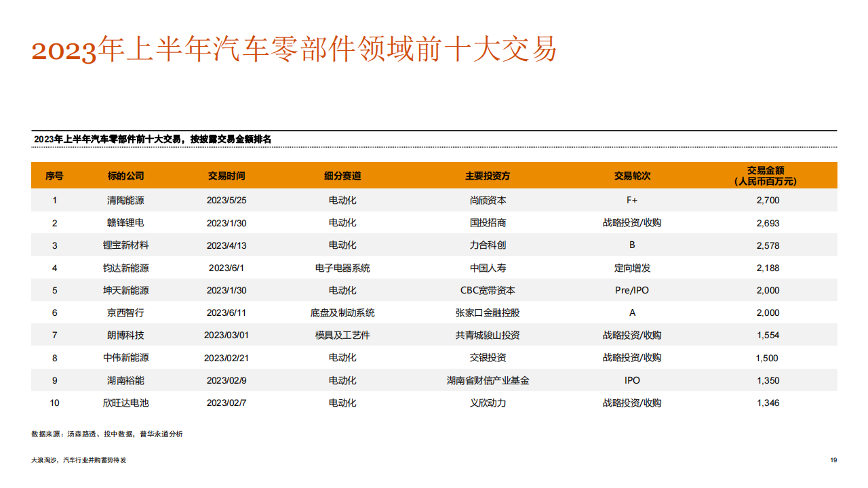
Task: Click investor 中国人寿
Action: (488, 268)
